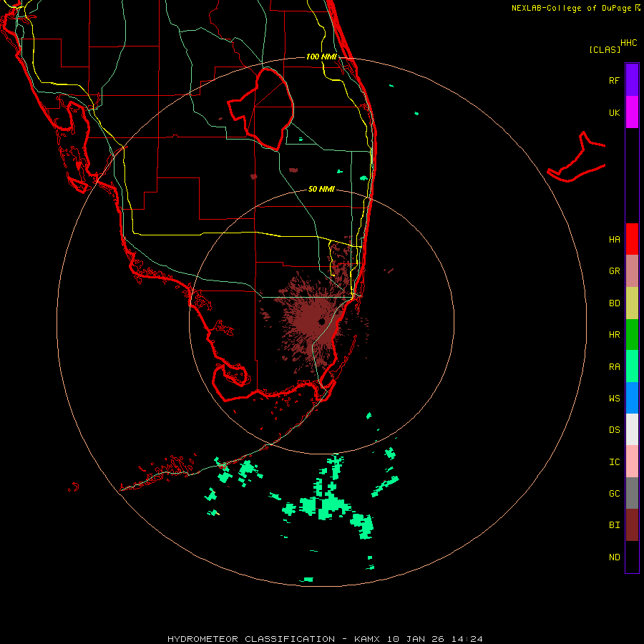The height and width of the screenshot is (644, 644).
Task: Click the NEXLAB-College of DuPage text
Action: (x=571, y=8)
